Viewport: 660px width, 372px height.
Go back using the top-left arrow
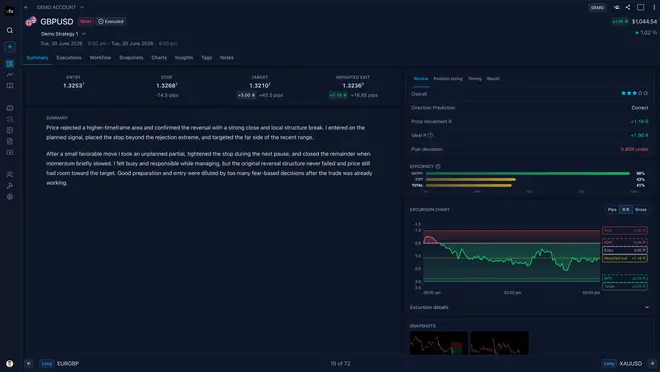tap(26, 7)
